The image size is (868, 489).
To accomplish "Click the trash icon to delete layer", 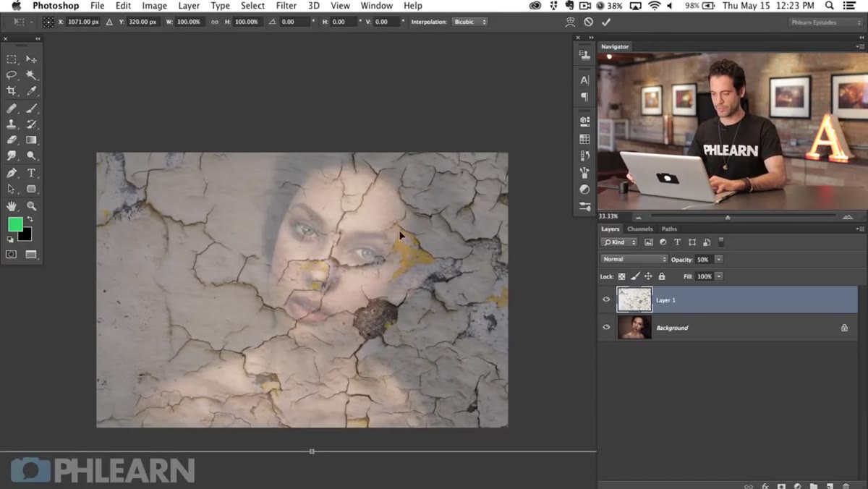I will (x=846, y=486).
